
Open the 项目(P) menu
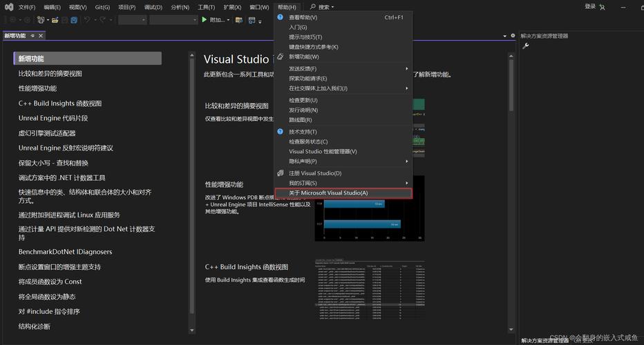point(127,7)
